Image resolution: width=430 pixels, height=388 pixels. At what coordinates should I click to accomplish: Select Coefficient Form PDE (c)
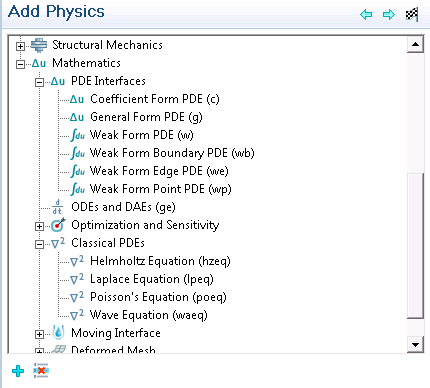pyautogui.click(x=155, y=99)
